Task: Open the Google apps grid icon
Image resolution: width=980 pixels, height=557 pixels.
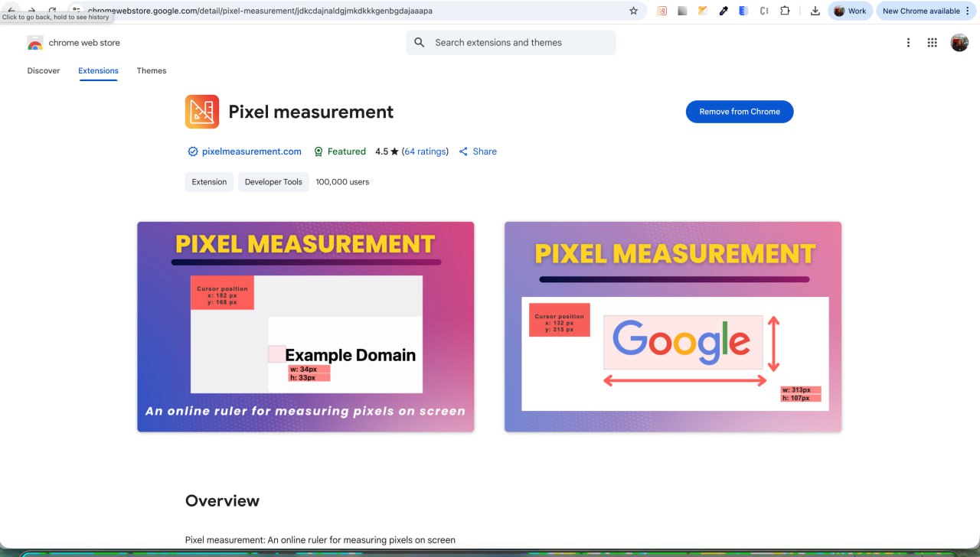Action: click(x=932, y=43)
